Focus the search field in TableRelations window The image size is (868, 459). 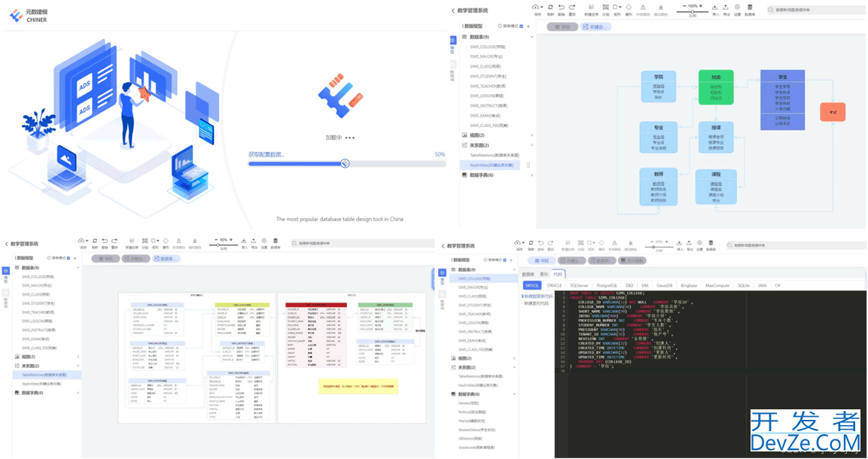(x=363, y=243)
